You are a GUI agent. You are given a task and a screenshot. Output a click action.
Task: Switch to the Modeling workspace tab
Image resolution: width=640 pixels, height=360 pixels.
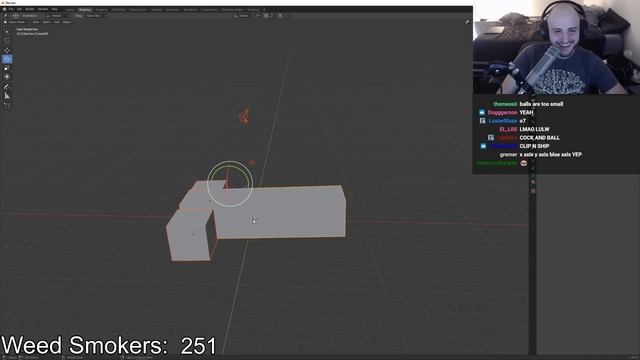pos(85,9)
